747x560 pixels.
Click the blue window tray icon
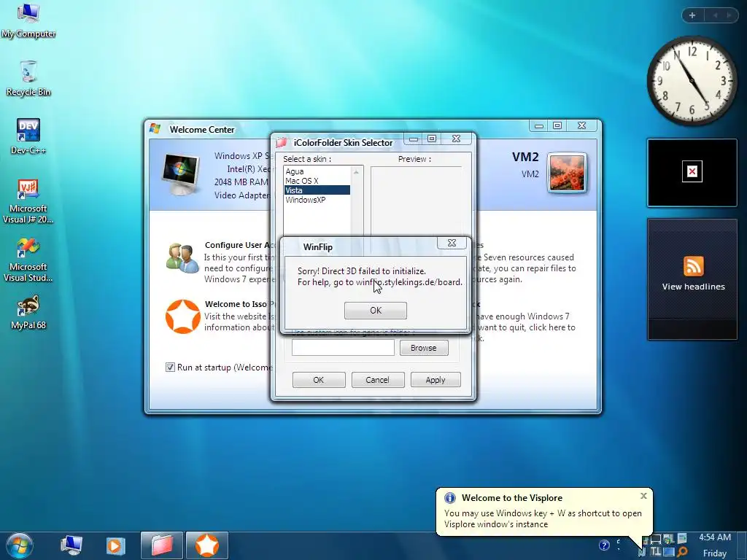click(669, 553)
